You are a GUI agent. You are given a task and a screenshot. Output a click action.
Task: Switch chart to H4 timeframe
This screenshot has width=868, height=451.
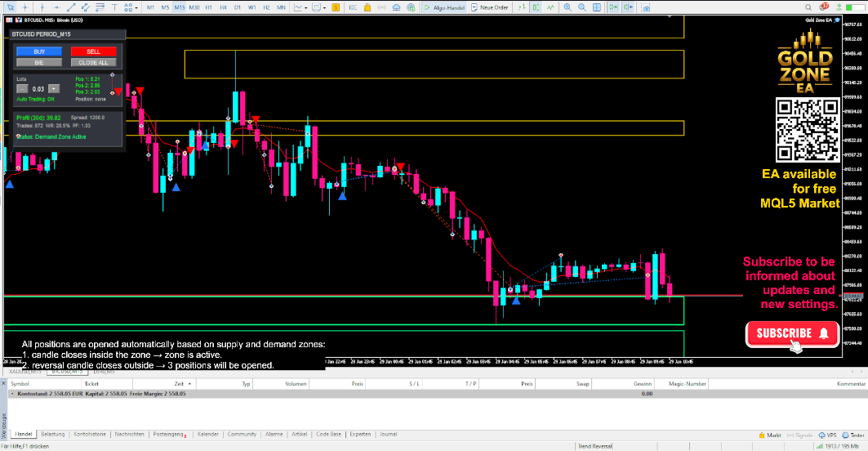223,7
